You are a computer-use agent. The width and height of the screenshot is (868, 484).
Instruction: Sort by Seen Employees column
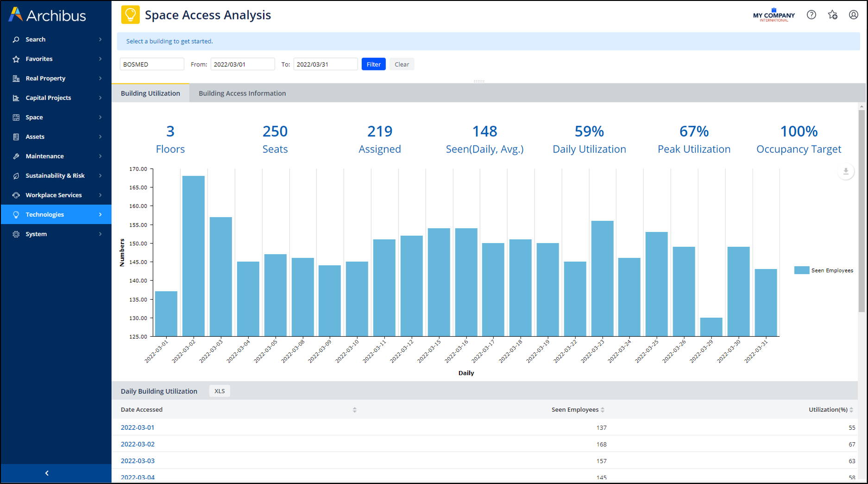[x=602, y=410]
